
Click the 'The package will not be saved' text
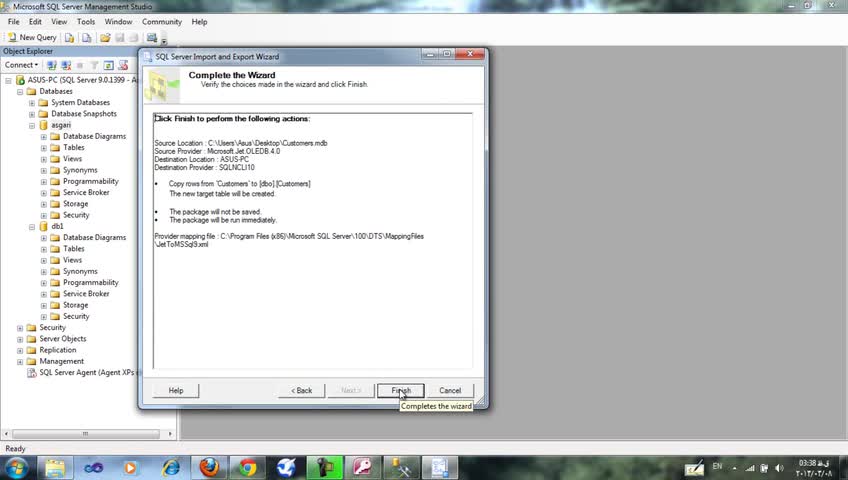215,212
